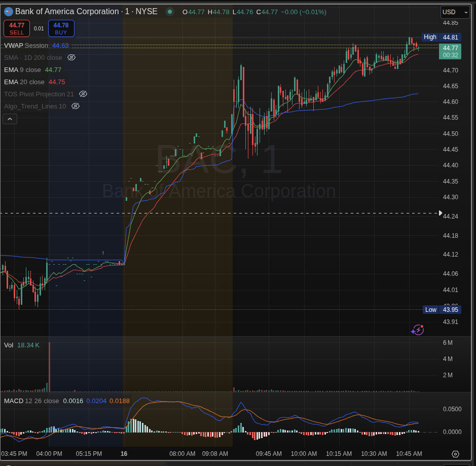
Task: Click the 10:30 AM time axis label
Action: [374, 453]
